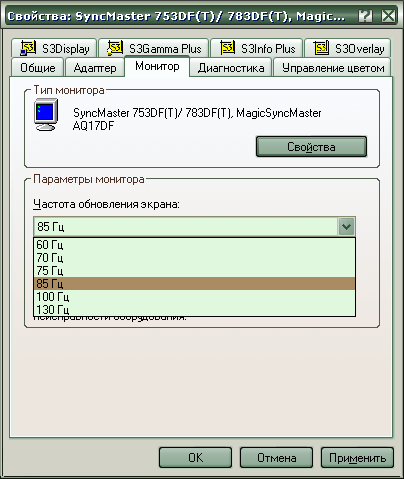Viewport: 404px width, 479px height.
Task: Click the S3Gamma Plus tab icon
Action: [115, 48]
